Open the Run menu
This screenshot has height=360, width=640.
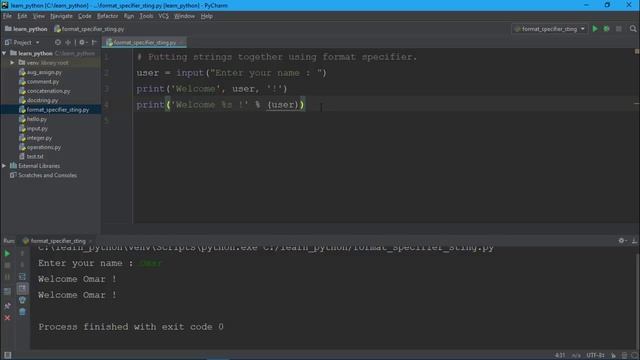pos(129,16)
